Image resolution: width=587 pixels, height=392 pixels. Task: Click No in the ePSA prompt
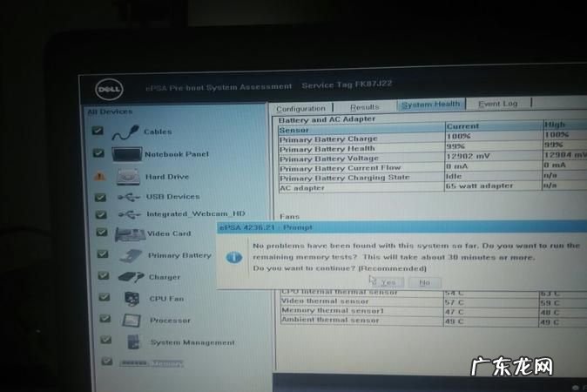[x=424, y=282]
